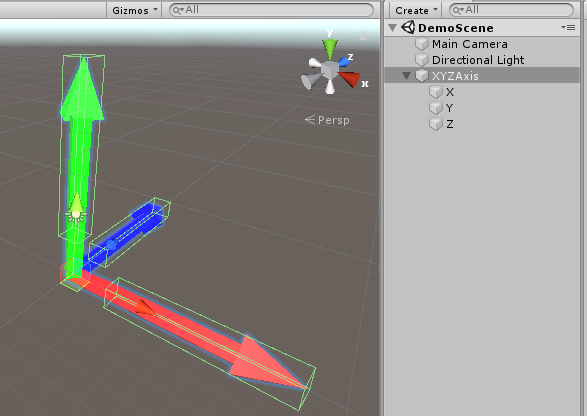Select the XYZAxis object row
The image size is (587, 416).
click(x=482, y=76)
